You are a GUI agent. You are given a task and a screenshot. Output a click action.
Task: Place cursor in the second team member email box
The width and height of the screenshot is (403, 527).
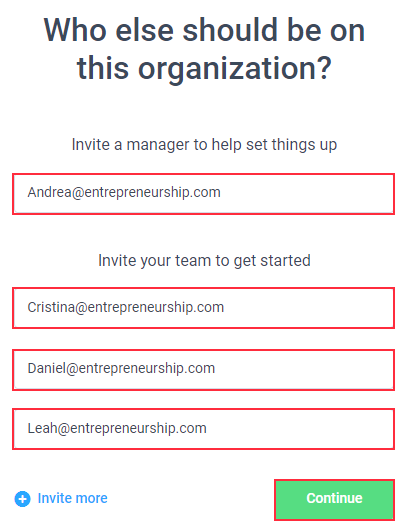pyautogui.click(x=203, y=370)
